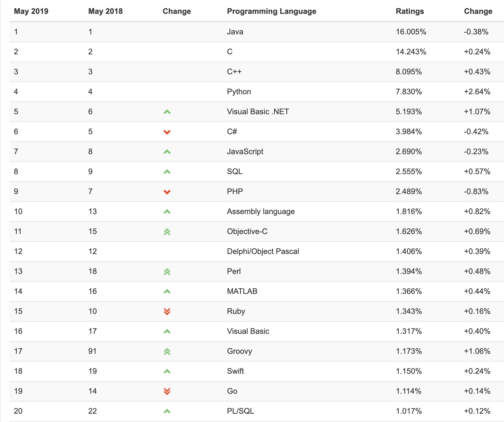Click double green up arrow for Groovy
504x422 pixels.
(167, 352)
